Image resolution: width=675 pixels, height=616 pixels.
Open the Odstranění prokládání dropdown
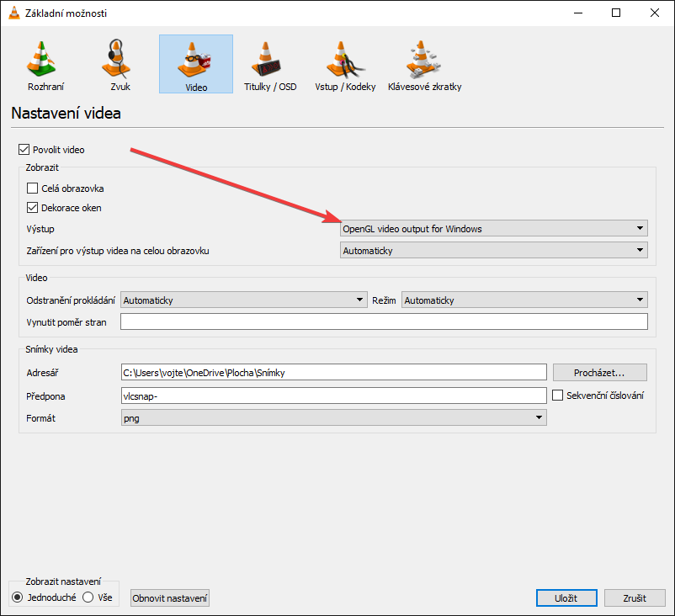pyautogui.click(x=242, y=300)
